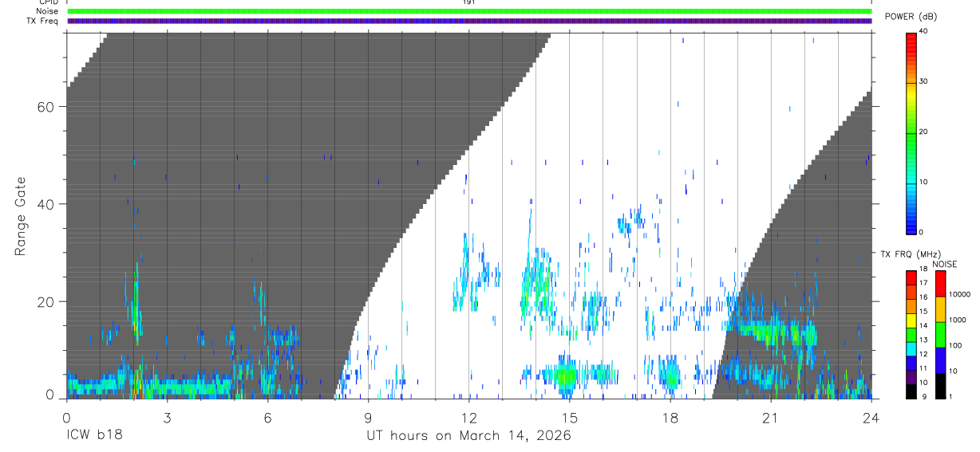Screen dimensions: 980x452
Task: Click the 9 hour tick label
Action: [x=368, y=419]
